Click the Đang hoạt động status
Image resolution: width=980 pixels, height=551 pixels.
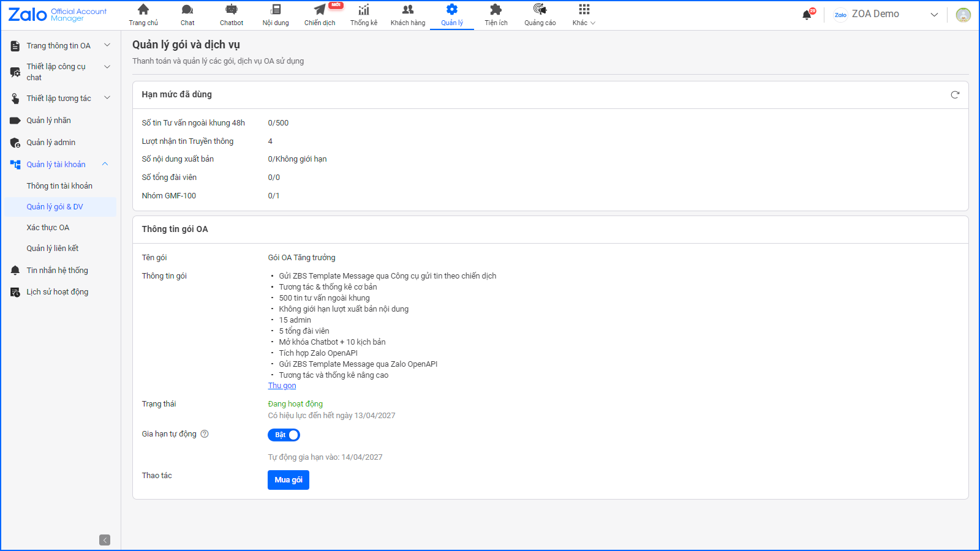(x=295, y=404)
